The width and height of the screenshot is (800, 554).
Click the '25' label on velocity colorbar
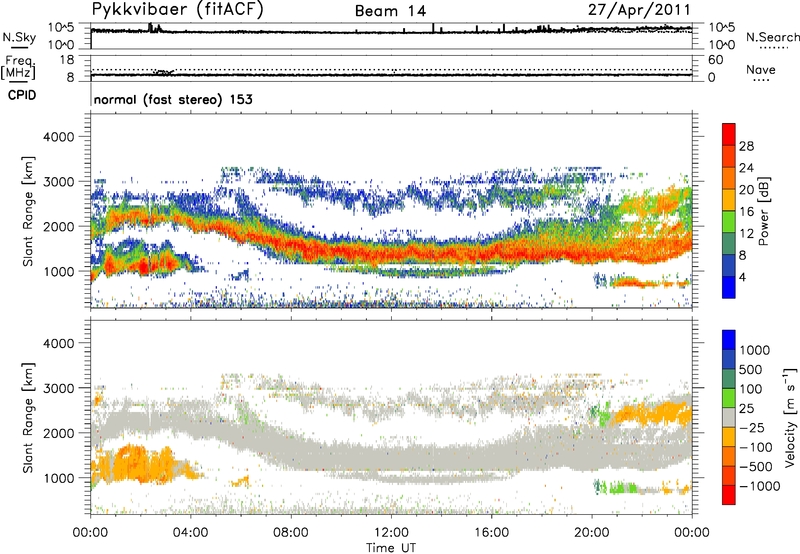(746, 409)
